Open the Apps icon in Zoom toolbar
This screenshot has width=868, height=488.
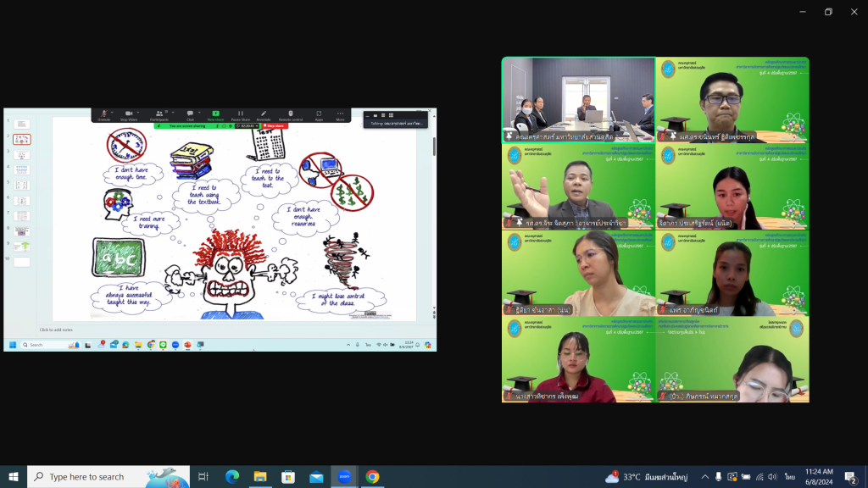(319, 114)
